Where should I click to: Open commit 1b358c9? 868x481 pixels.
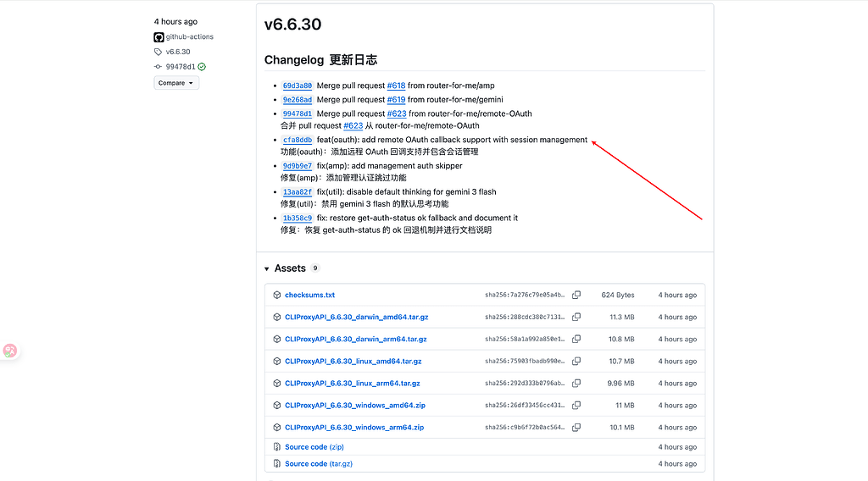[298, 218]
